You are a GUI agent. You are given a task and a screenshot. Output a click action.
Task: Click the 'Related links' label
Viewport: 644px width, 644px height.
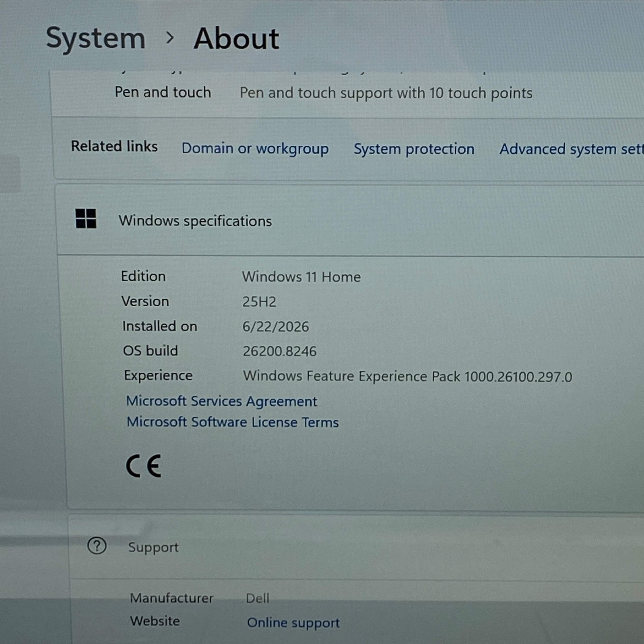click(x=114, y=146)
